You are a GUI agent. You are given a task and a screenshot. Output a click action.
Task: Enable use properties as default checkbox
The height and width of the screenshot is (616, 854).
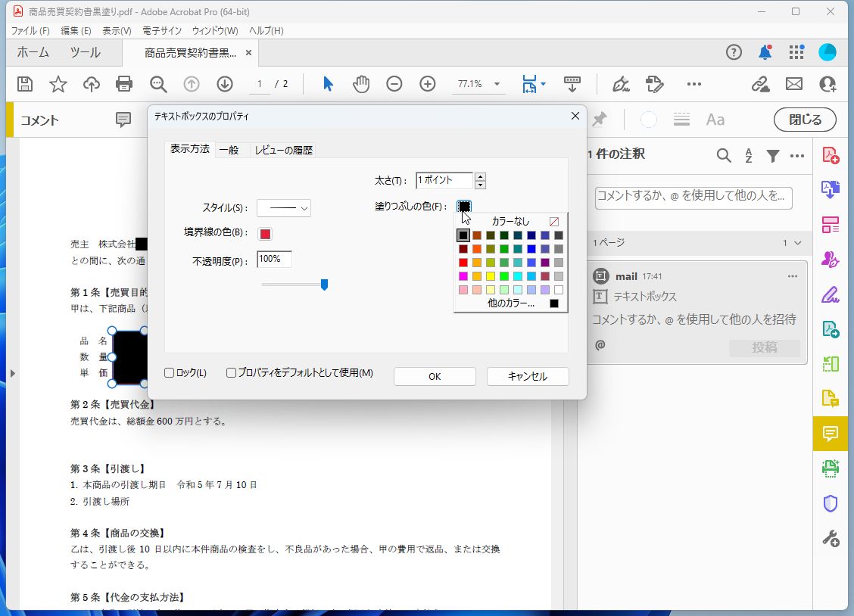pos(232,373)
